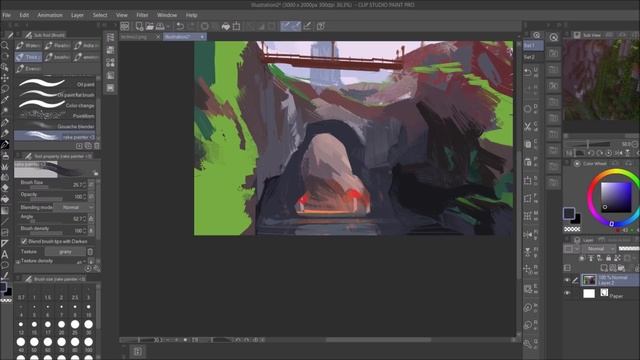Open the Tool property panel menu
The height and width of the screenshot is (360, 640).
(18, 156)
